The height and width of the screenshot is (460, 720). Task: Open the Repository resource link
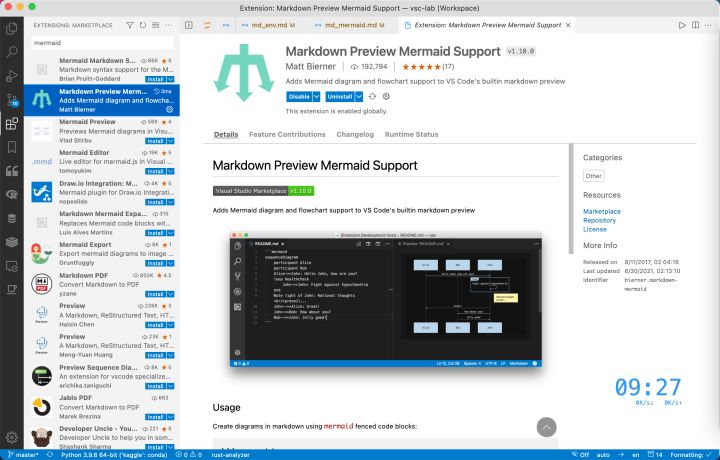pos(599,220)
